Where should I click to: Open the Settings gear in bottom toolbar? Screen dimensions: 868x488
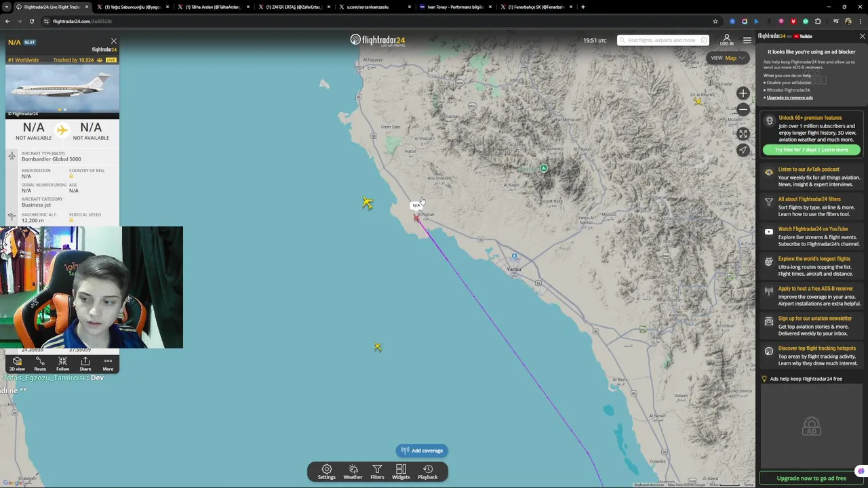tap(326, 472)
